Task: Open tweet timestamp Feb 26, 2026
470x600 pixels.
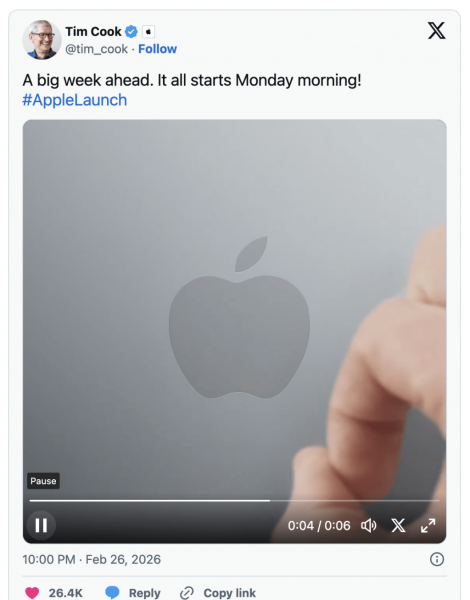Action: tap(91, 559)
